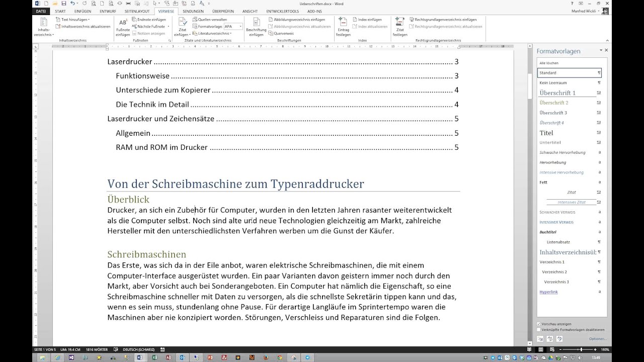Click the Undo arrow in title bar

click(x=72, y=4)
